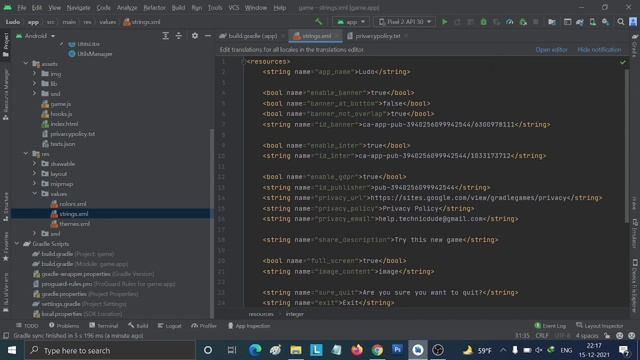The width and height of the screenshot is (640, 360).
Task: Collapse the values folder
Action: (x=35, y=194)
